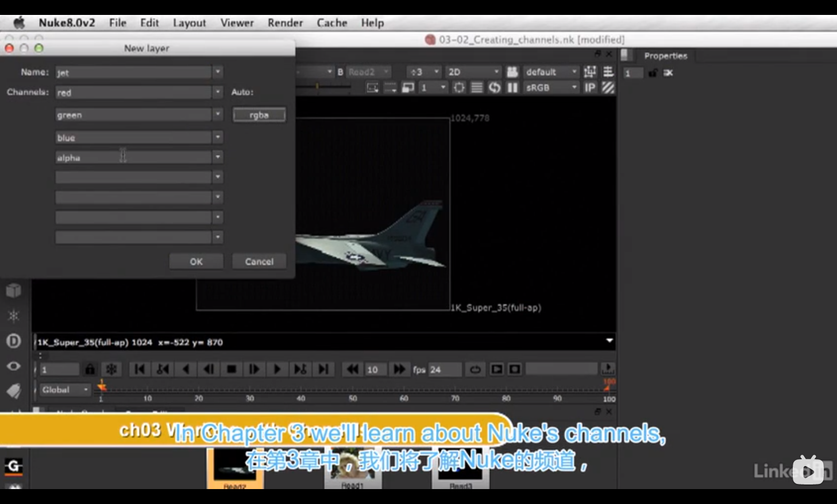Toggle the scanline lines icon in viewer

click(x=477, y=88)
